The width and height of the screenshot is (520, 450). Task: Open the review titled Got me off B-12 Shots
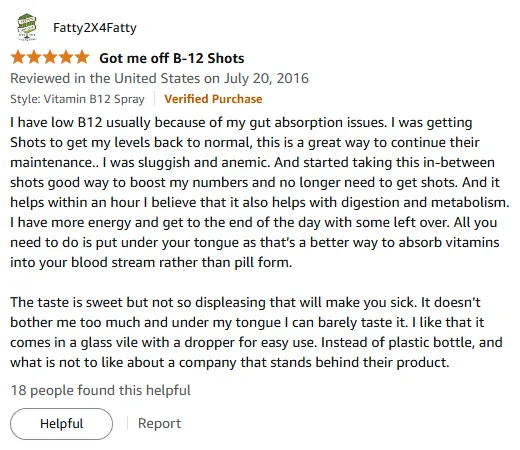point(172,58)
